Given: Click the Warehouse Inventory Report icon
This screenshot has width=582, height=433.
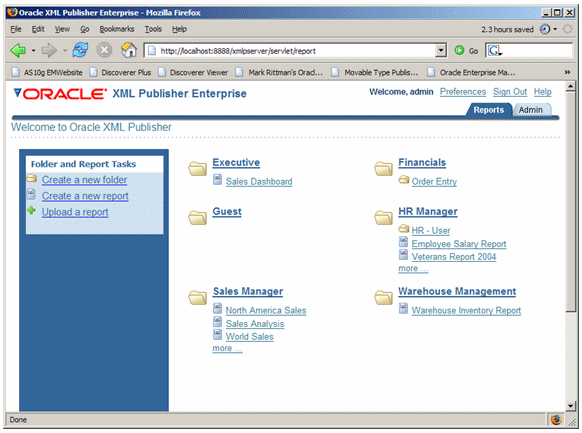Looking at the screenshot, I should click(x=403, y=308).
